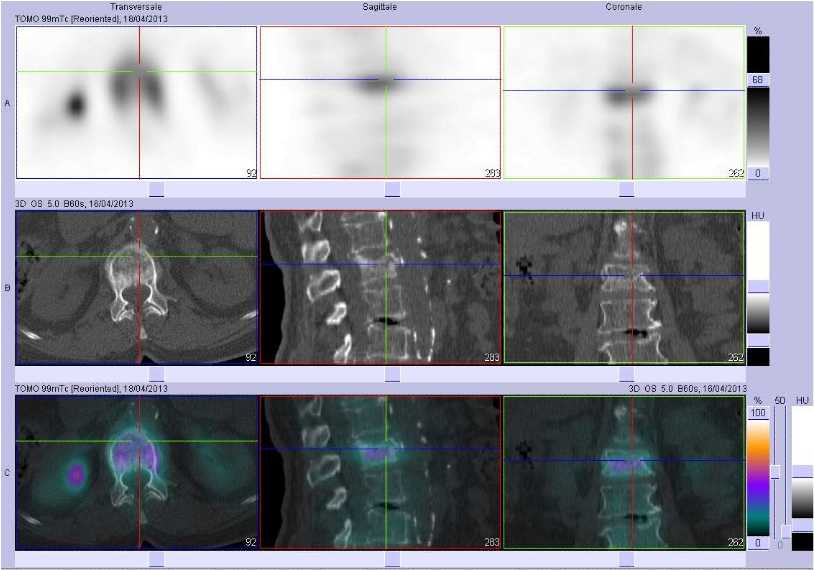This screenshot has width=814, height=570.
Task: Click the row label C
Action: coord(7,473)
